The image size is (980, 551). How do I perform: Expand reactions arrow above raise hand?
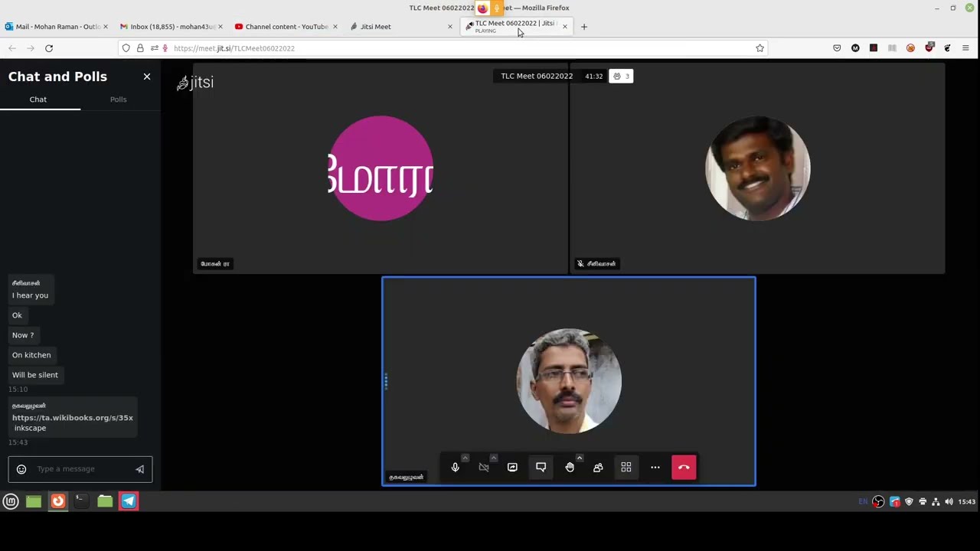point(580,458)
